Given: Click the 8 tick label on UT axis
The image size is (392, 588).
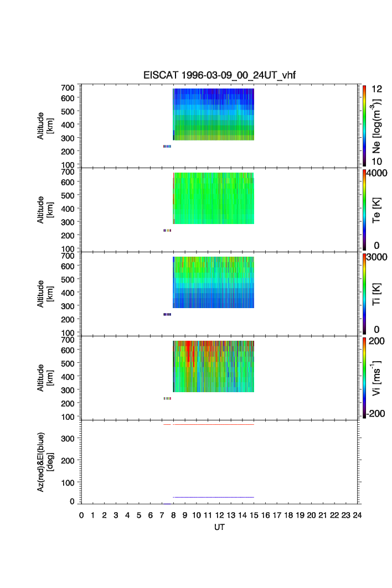Looking at the screenshot, I should pos(173,515).
